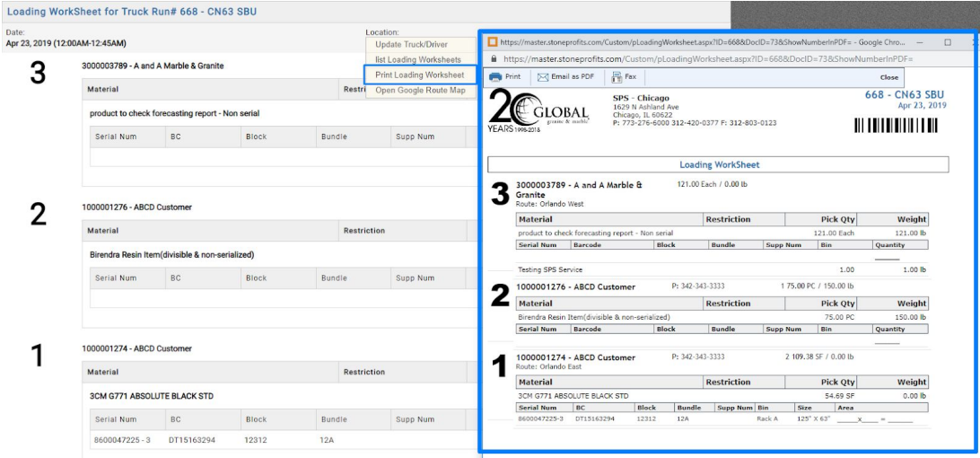Choose Print Loading Worksheet menu entry
This screenshot has height=458, width=980.
pyautogui.click(x=420, y=75)
